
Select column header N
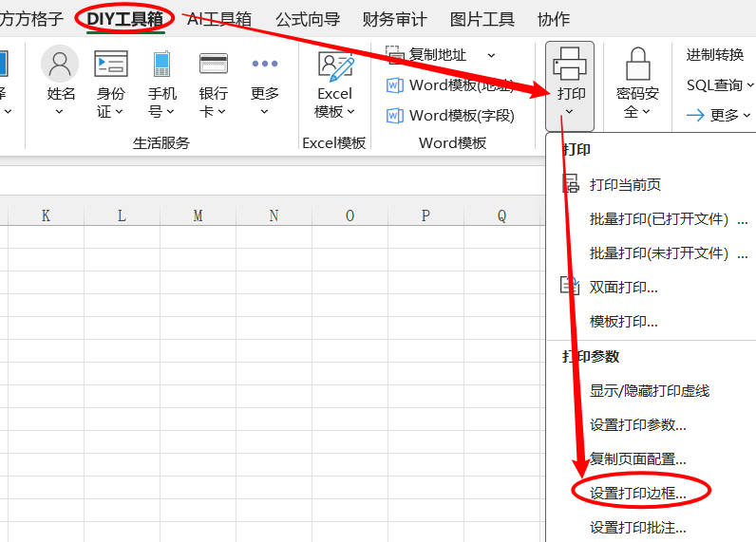(x=274, y=215)
